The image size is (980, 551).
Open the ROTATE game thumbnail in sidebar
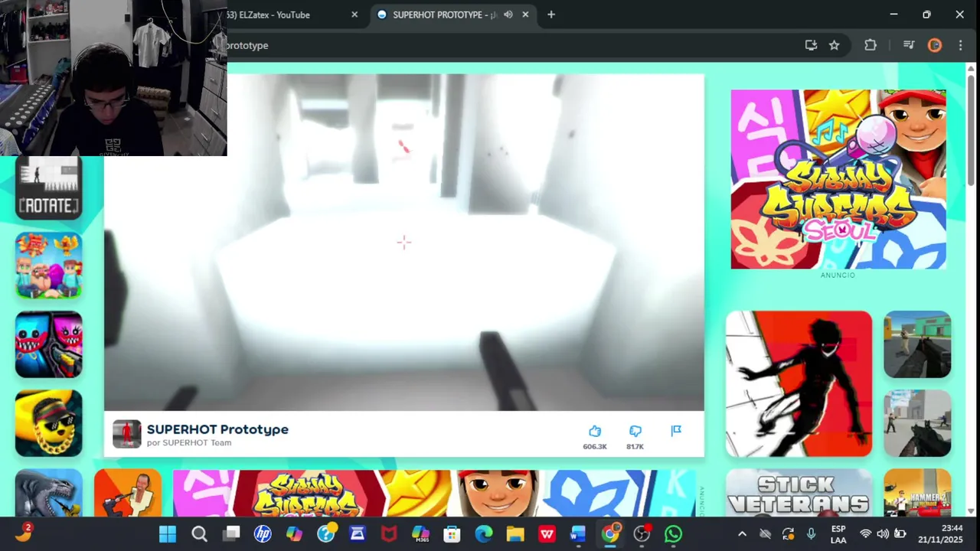48,188
